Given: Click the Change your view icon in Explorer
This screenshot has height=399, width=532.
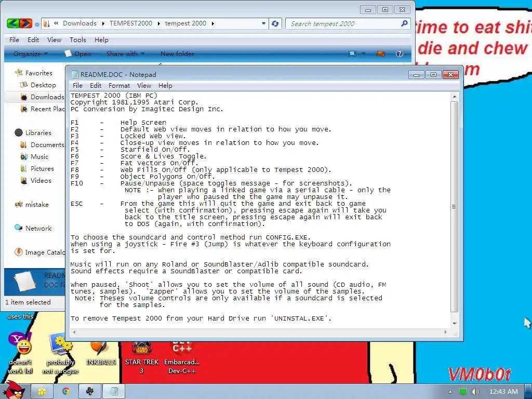Looking at the screenshot, I should pyautogui.click(x=352, y=54).
